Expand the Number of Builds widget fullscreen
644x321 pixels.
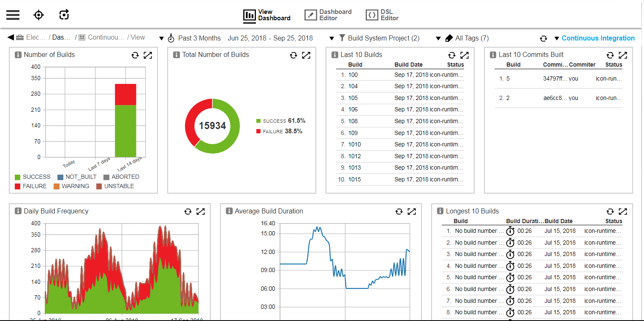(x=148, y=55)
